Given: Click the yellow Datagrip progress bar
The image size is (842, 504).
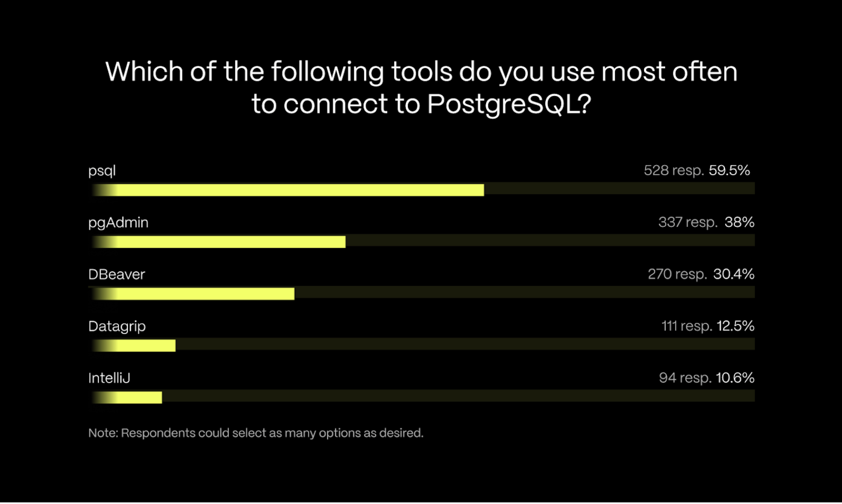Looking at the screenshot, I should point(134,345).
